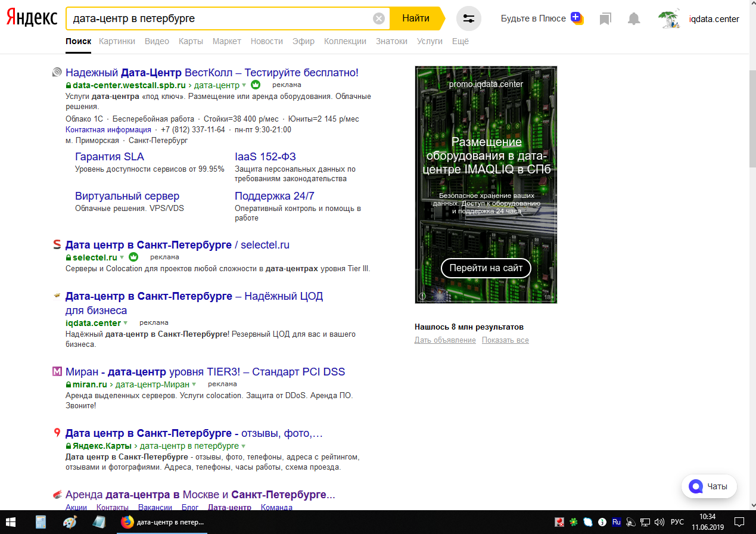
Task: Expand the arrow after Яндекс.Карты breadcrumb
Action: [x=243, y=446]
